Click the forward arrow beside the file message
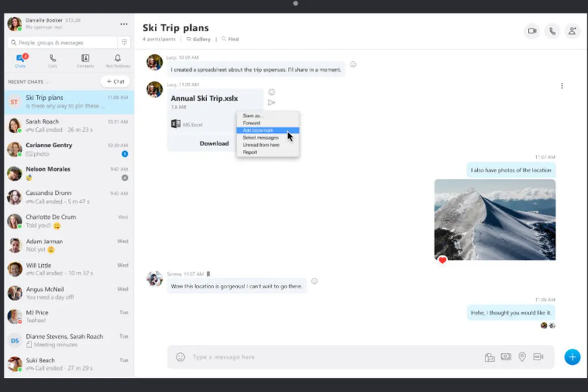This screenshot has height=392, width=588. tap(271, 102)
